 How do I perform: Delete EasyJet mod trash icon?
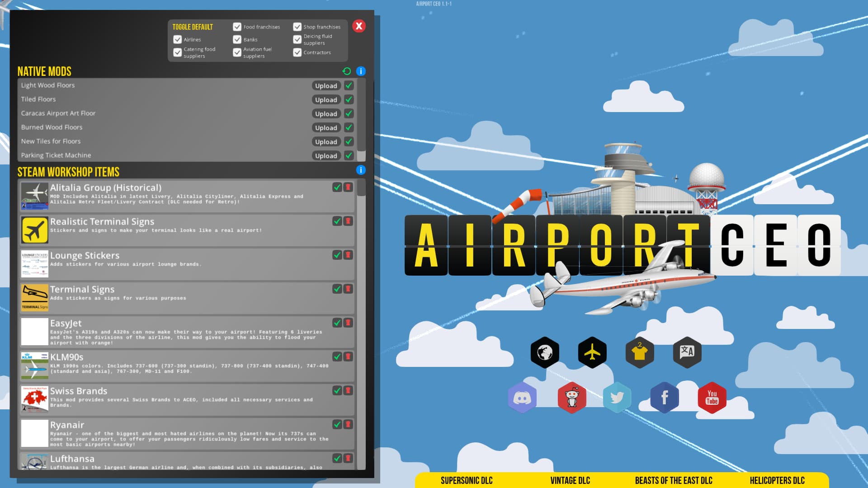click(x=348, y=323)
